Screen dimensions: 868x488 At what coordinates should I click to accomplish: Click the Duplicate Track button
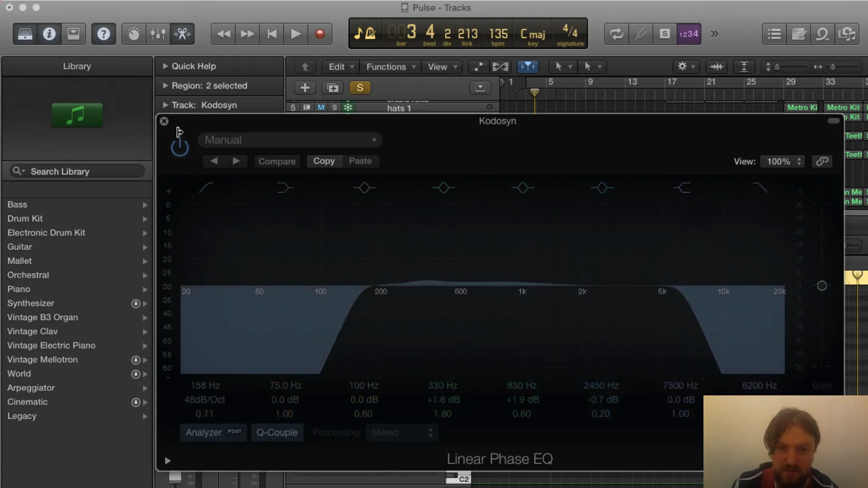(x=333, y=88)
